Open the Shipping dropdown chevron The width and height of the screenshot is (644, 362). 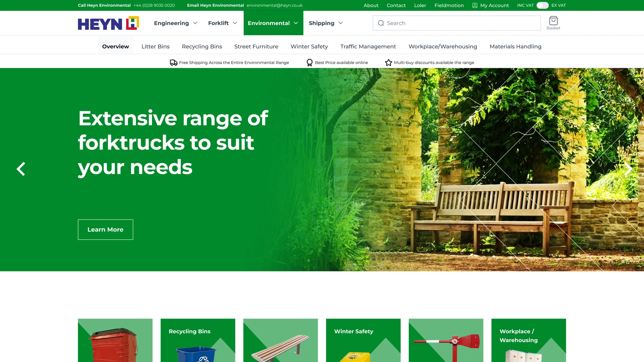340,23
